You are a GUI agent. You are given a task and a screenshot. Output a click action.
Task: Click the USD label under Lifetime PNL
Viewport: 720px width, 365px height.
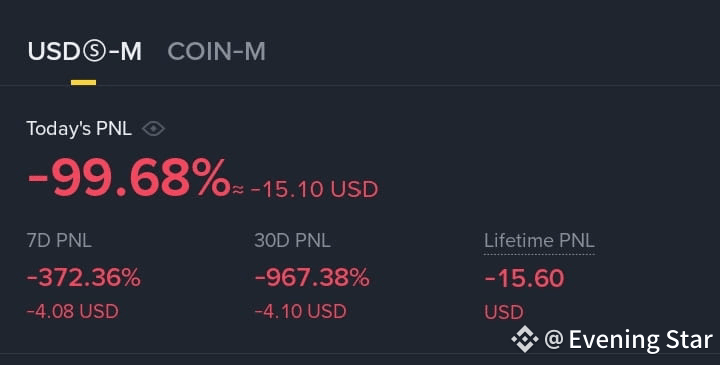[504, 313]
